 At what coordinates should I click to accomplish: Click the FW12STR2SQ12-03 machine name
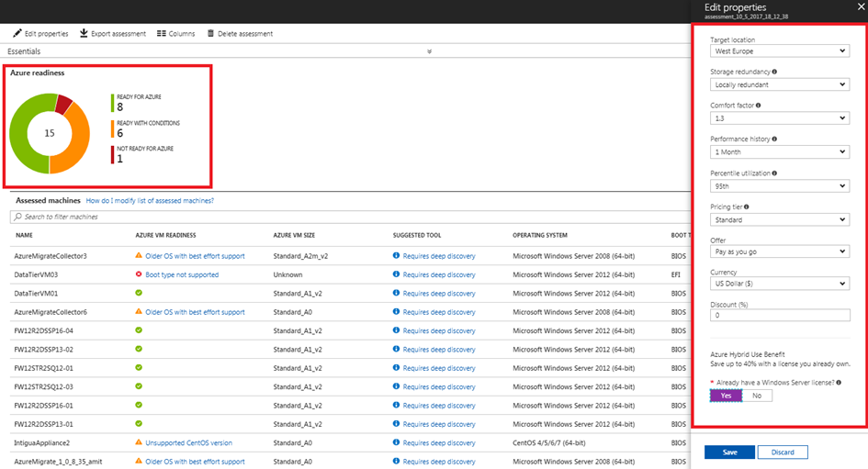coord(43,386)
